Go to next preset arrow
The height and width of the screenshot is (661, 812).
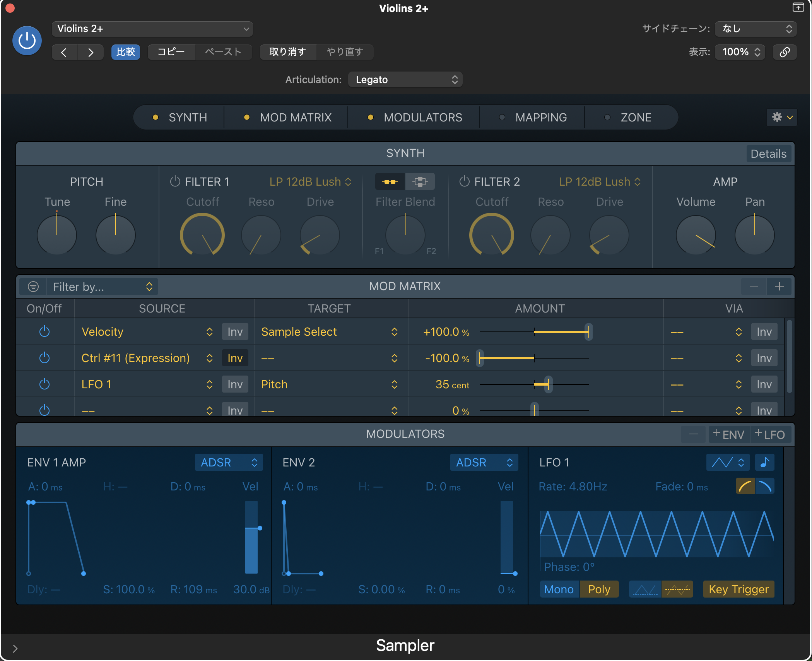[x=91, y=52]
